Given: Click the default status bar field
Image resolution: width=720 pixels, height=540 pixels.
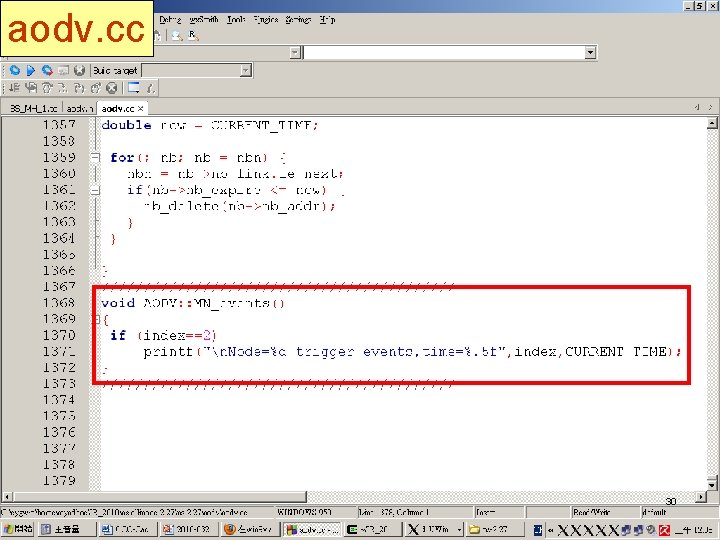Looking at the screenshot, I should (679, 512).
